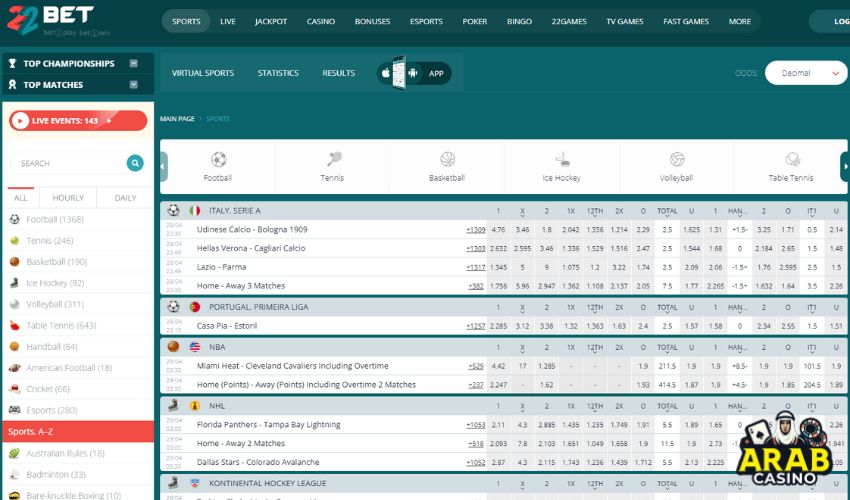Open Australian Rules (18) in sidebar
The image size is (850, 500).
[x=78, y=453]
